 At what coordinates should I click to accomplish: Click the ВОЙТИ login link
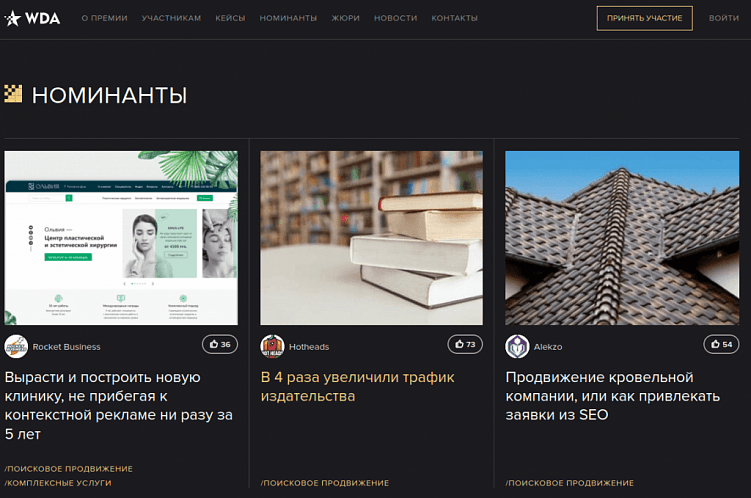(x=724, y=18)
